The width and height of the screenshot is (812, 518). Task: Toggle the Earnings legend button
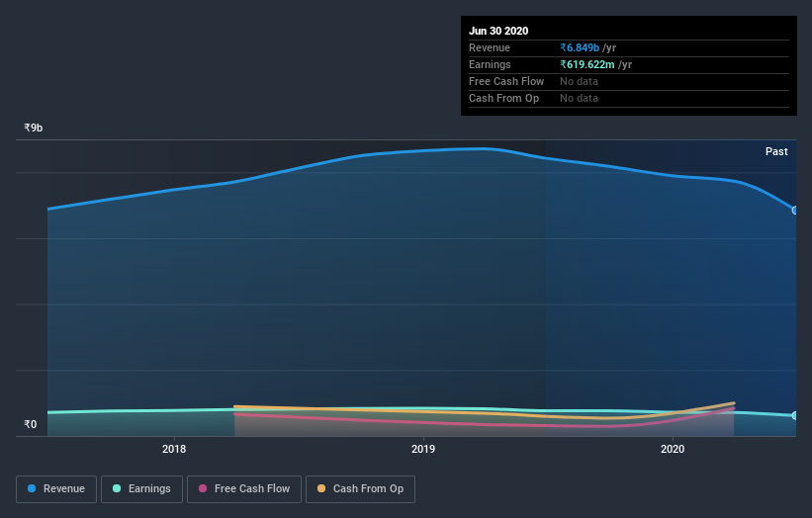(x=141, y=489)
